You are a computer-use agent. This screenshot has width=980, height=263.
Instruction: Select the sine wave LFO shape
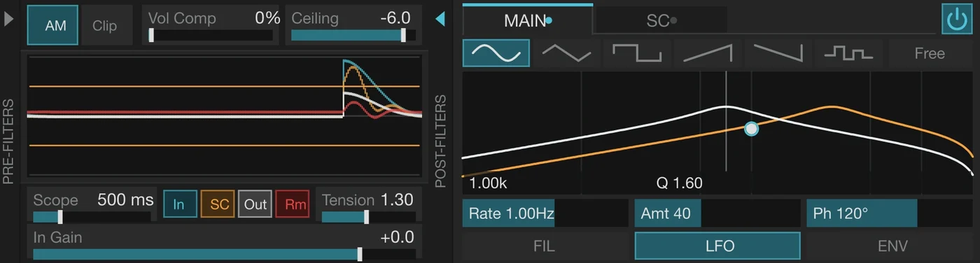(496, 53)
